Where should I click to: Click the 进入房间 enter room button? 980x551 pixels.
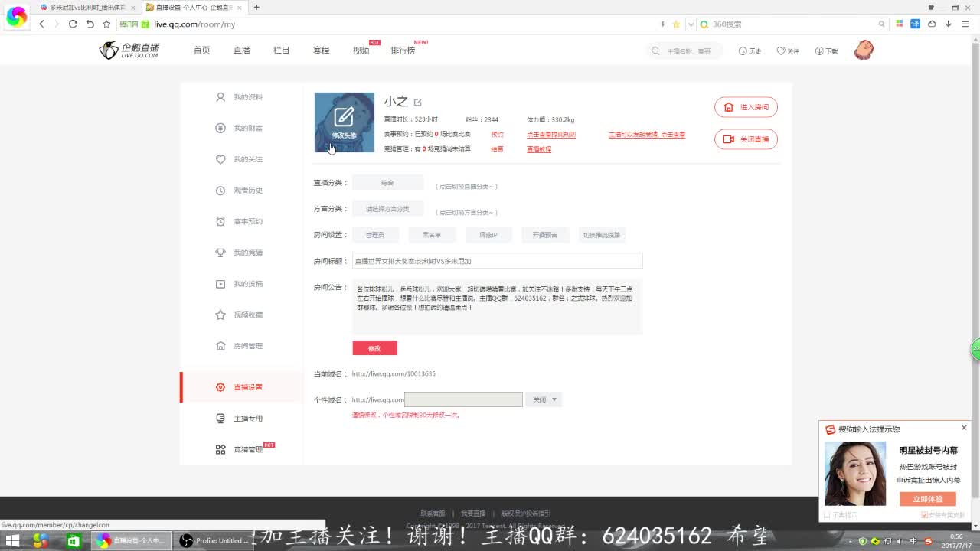point(746,107)
